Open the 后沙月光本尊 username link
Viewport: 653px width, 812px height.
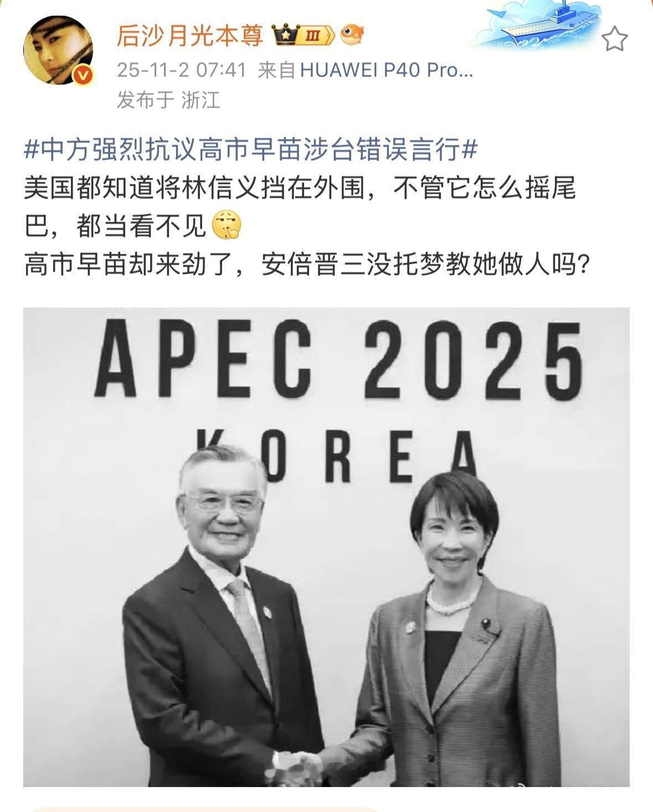[190, 36]
